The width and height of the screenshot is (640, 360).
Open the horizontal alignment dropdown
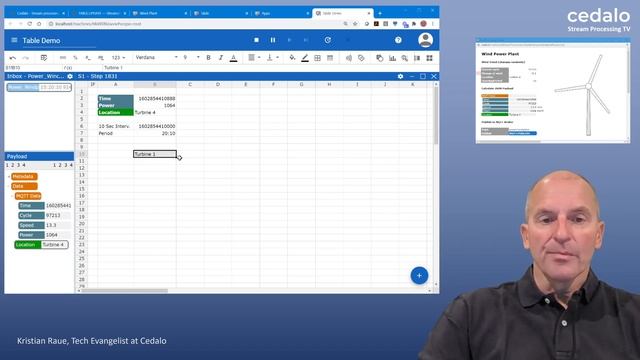(x=254, y=58)
